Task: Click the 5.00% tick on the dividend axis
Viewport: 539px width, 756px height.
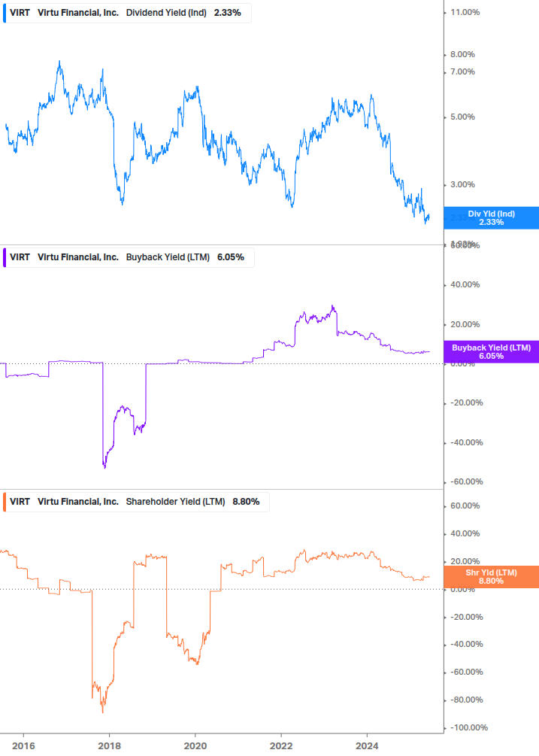Action: click(x=462, y=117)
